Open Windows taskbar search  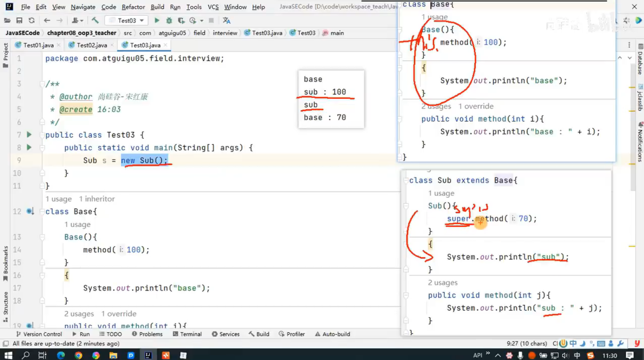pos(26,355)
